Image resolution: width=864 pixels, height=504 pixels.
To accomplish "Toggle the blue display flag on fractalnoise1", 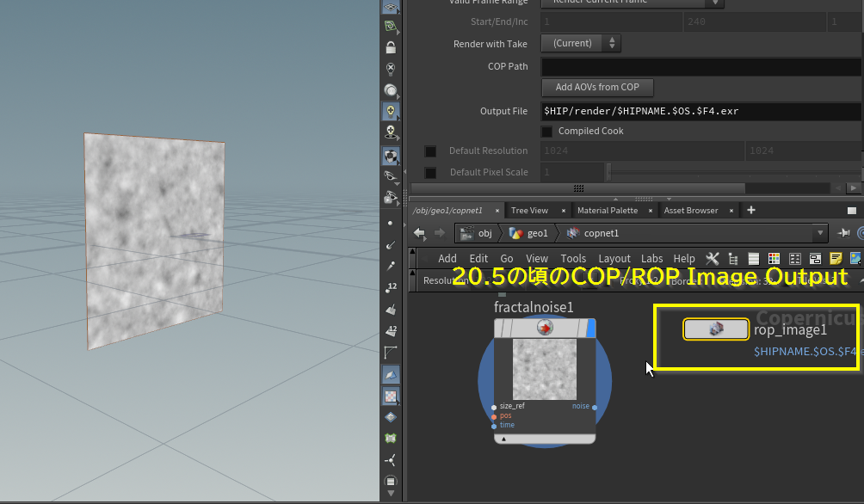I will [590, 329].
